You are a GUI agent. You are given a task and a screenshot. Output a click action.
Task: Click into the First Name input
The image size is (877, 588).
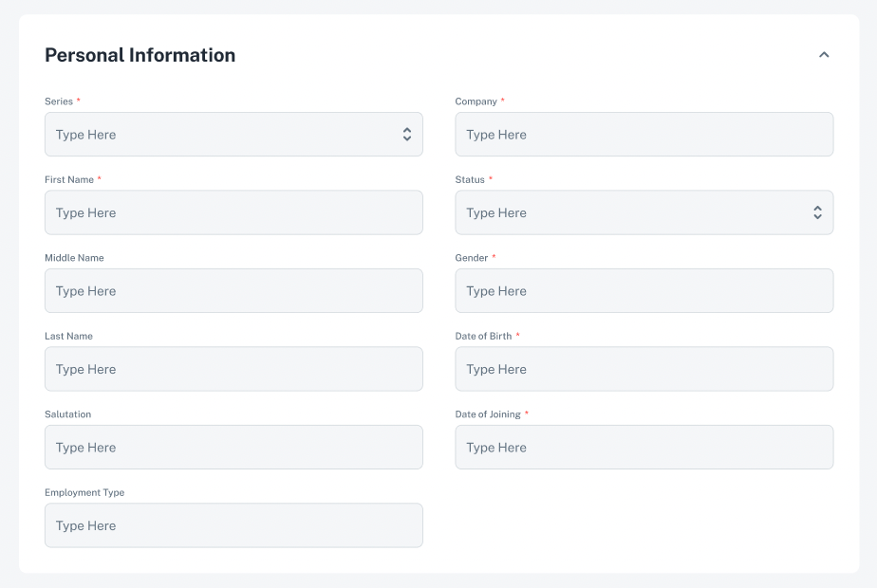(x=233, y=213)
